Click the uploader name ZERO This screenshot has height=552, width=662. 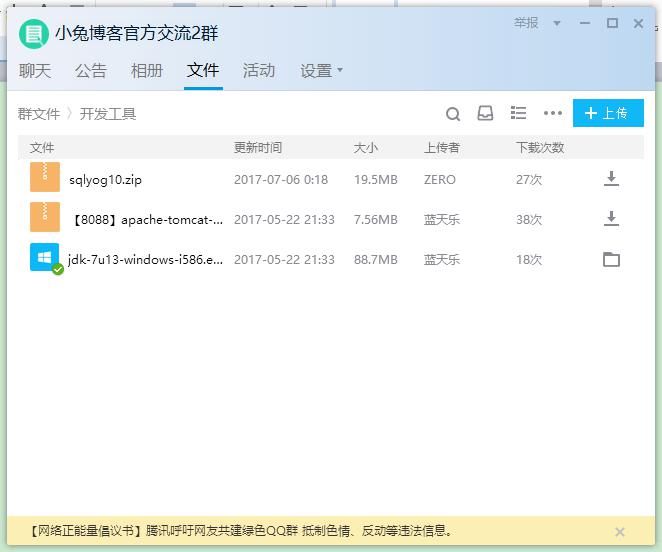440,179
